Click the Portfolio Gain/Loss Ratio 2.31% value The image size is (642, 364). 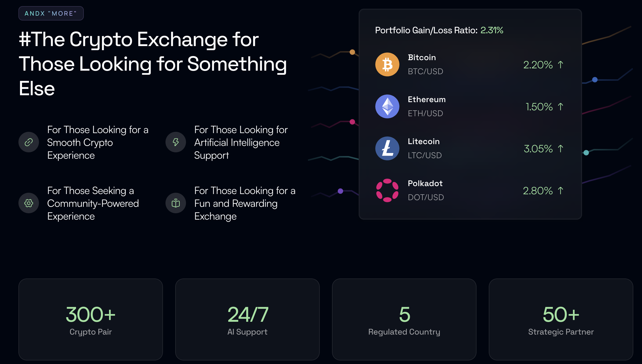tap(492, 30)
